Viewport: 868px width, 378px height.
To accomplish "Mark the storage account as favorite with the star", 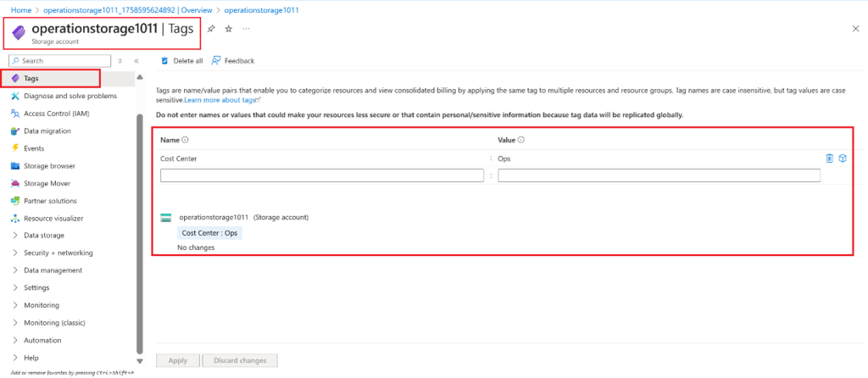I will coord(228,29).
